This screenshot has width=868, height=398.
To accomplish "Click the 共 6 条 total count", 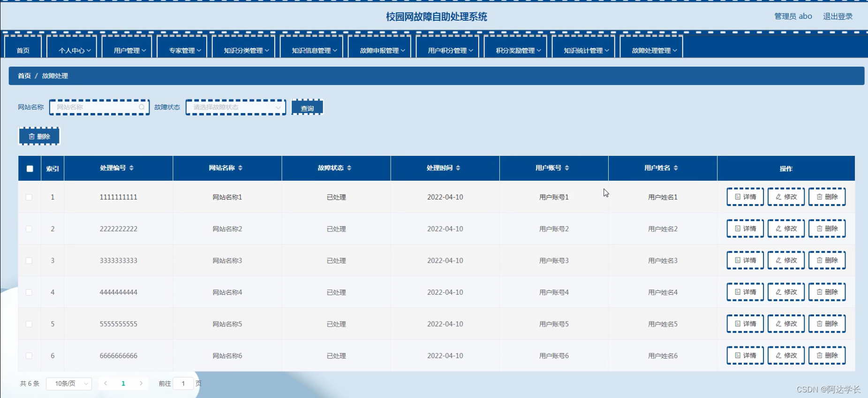I will (x=30, y=383).
